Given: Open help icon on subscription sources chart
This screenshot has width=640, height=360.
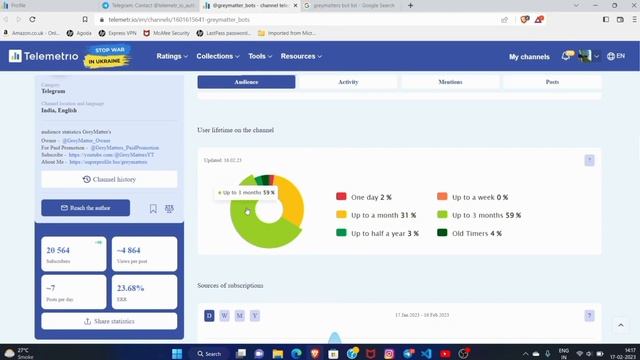Looking at the screenshot, I should pyautogui.click(x=589, y=316).
